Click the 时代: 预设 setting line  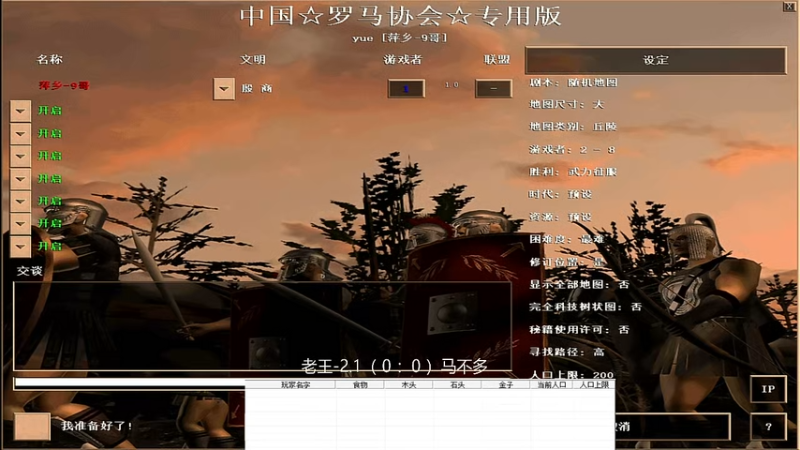point(560,194)
